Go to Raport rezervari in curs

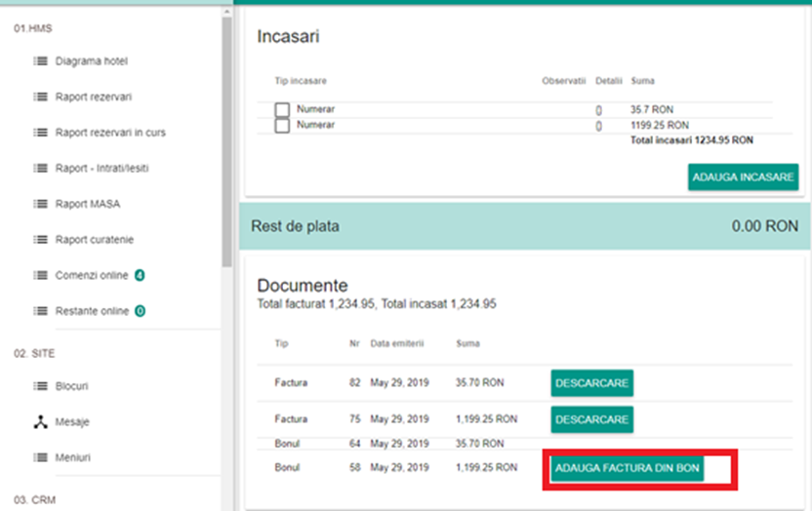click(110, 133)
